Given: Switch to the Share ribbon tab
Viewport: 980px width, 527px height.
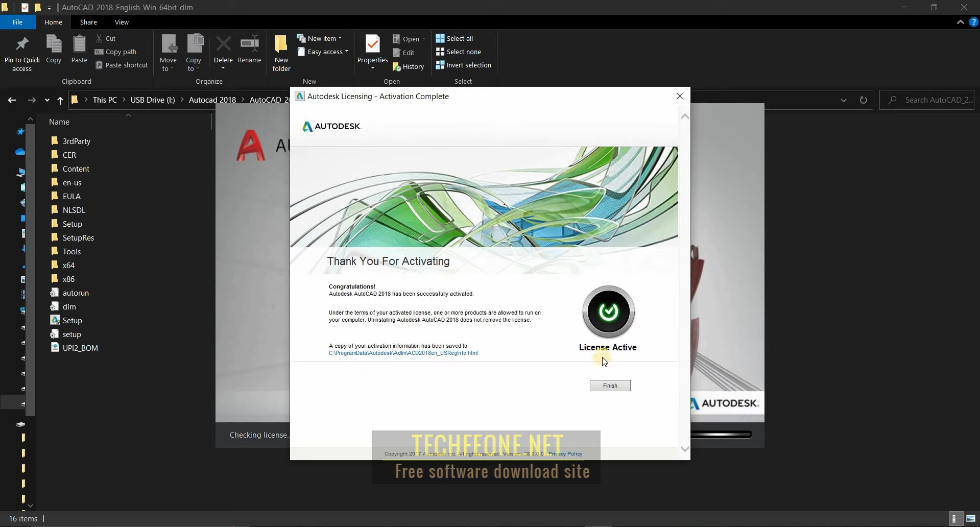Looking at the screenshot, I should click(88, 22).
